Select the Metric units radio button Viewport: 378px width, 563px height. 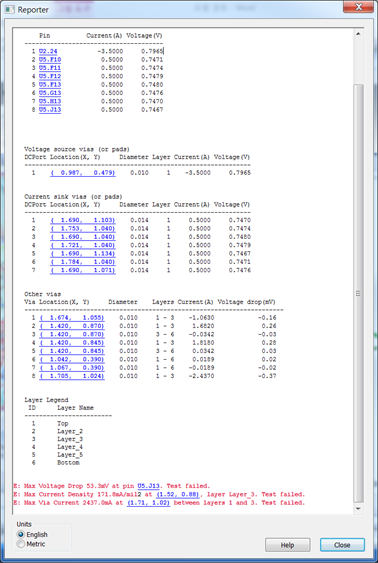pos(21,544)
